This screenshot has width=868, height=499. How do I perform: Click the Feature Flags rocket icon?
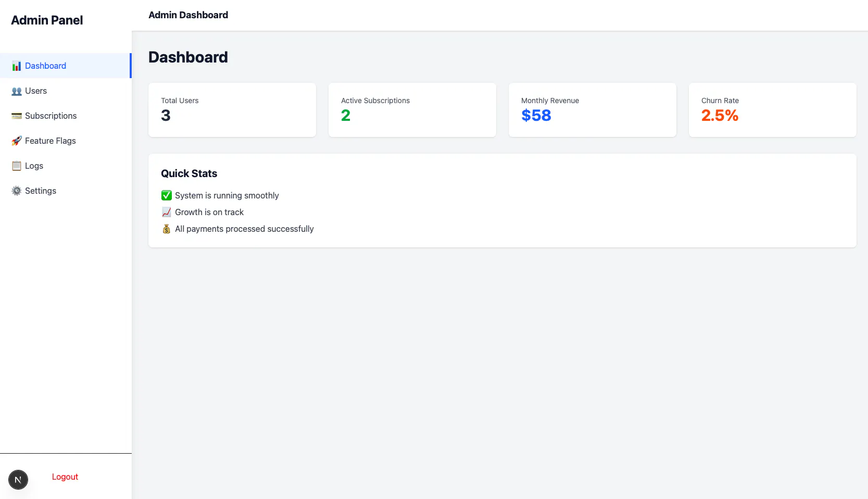17,141
